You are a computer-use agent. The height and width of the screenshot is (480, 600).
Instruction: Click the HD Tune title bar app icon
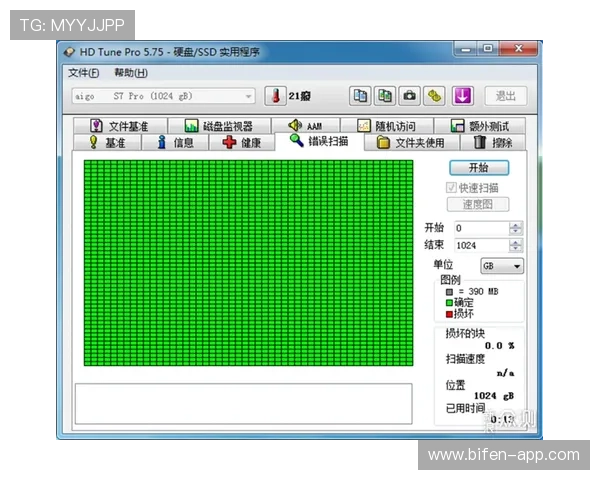pyautogui.click(x=69, y=52)
